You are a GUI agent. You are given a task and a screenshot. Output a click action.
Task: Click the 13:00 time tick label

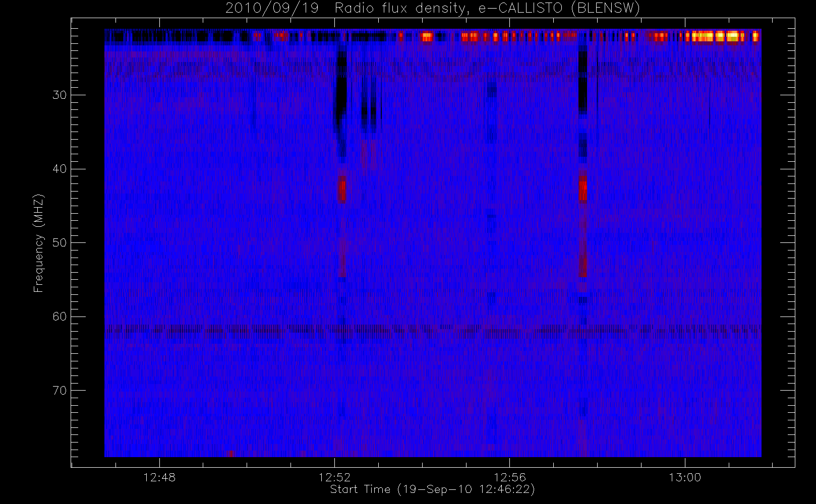685,477
